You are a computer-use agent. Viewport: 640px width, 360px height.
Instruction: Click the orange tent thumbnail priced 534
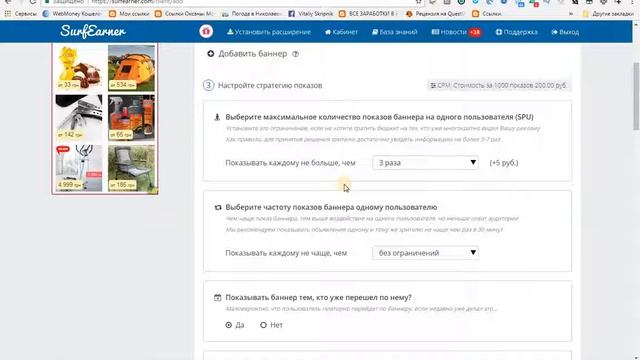pos(131,68)
